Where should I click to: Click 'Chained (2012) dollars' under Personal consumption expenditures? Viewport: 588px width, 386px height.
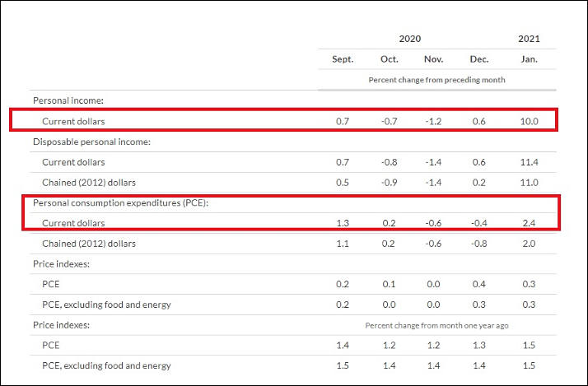(89, 244)
